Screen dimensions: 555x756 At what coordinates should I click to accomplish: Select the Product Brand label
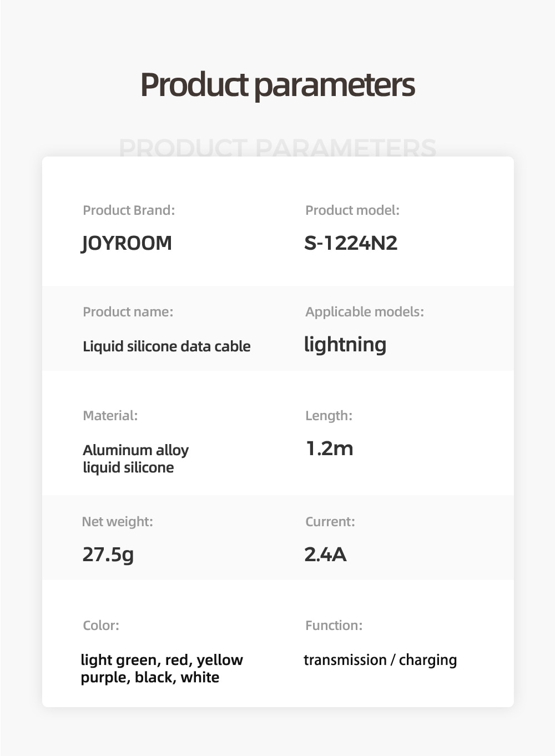(x=129, y=210)
